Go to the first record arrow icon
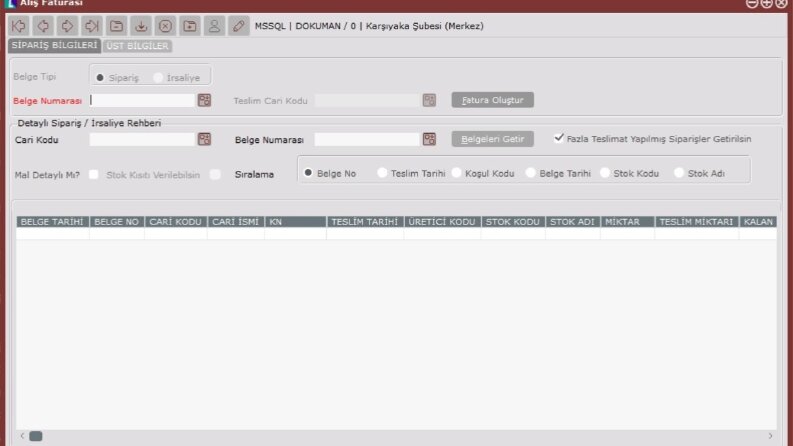 pos(19,26)
